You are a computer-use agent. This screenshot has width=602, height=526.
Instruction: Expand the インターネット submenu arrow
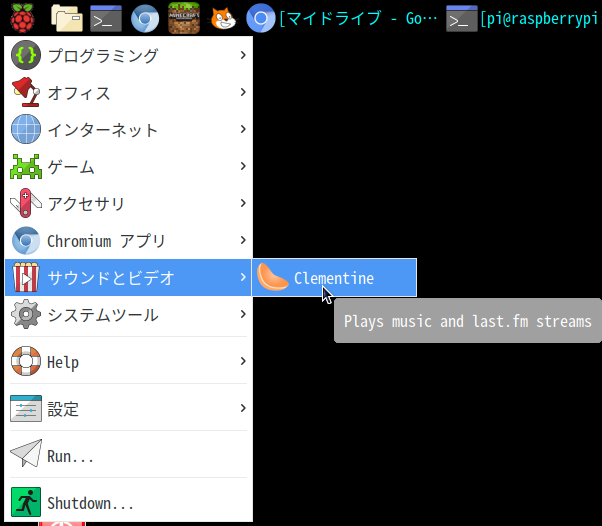click(243, 129)
